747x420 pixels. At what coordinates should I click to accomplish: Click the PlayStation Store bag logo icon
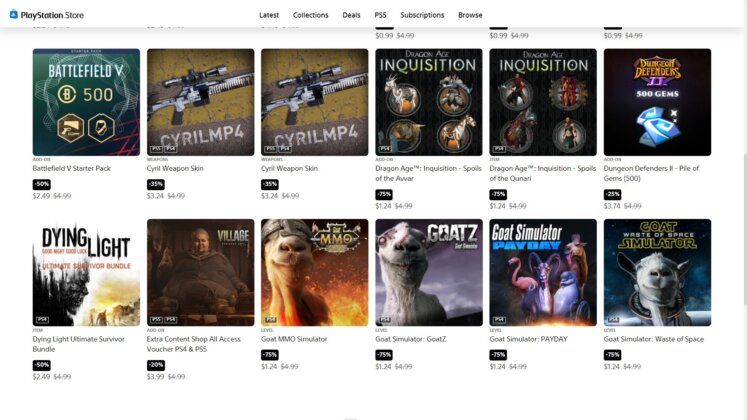point(14,14)
